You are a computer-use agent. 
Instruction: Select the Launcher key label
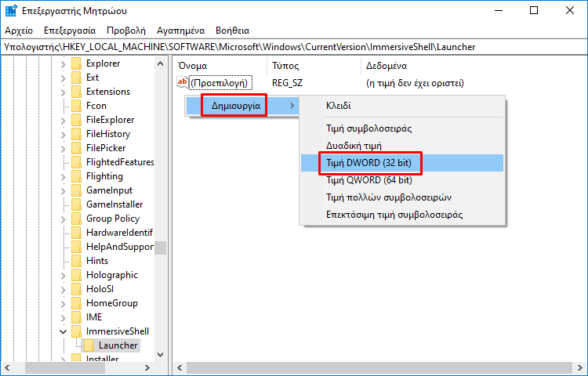[x=118, y=345]
